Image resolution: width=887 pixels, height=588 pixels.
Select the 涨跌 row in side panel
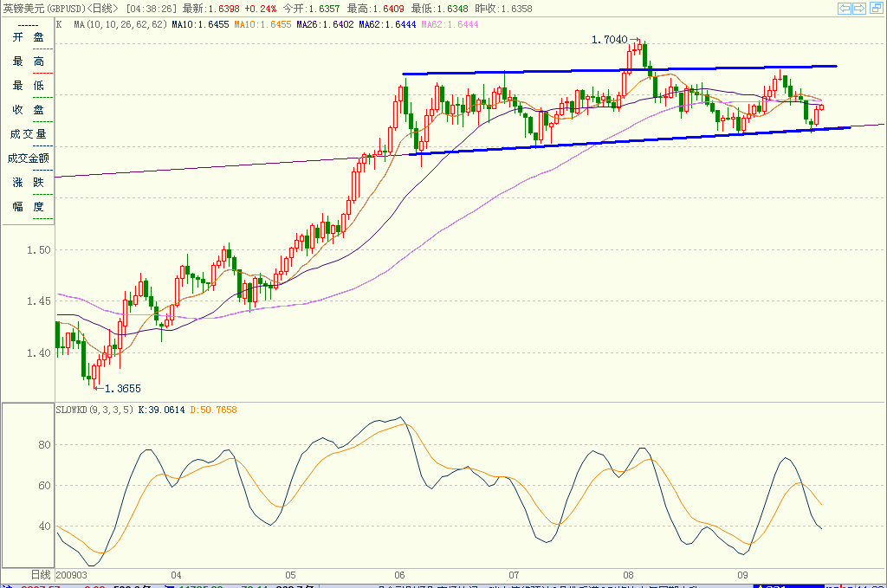pyautogui.click(x=29, y=183)
